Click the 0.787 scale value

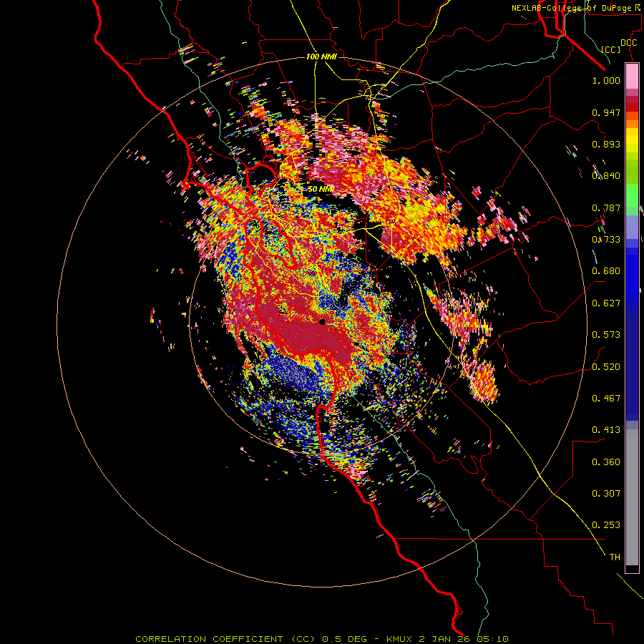(606, 208)
